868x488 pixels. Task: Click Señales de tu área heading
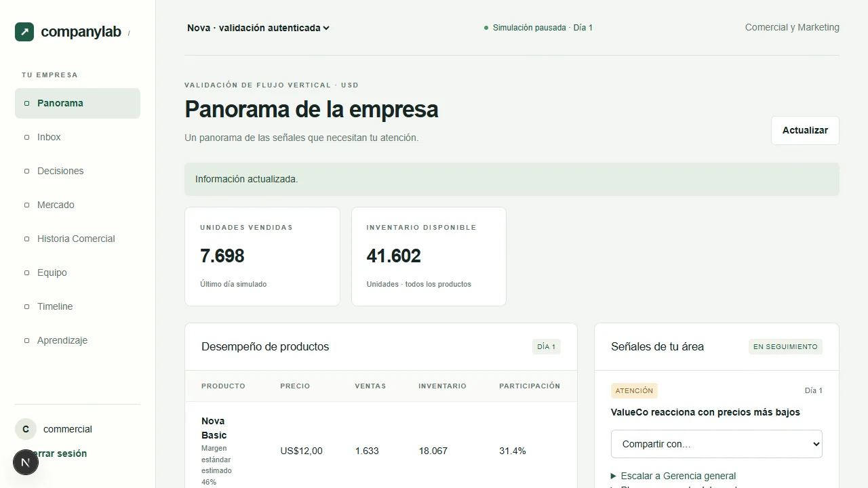pyautogui.click(x=657, y=346)
